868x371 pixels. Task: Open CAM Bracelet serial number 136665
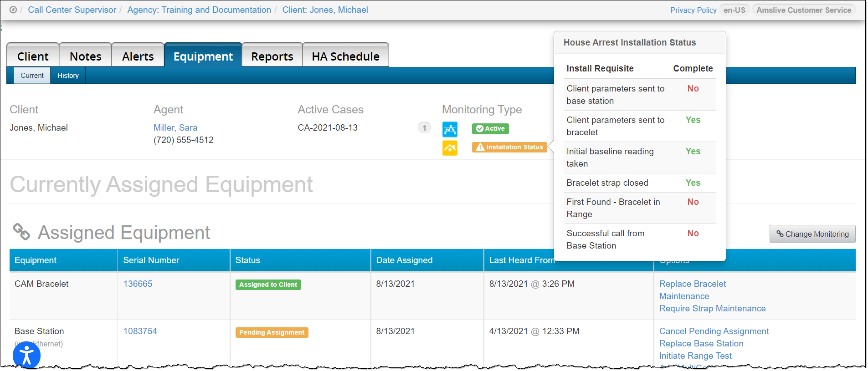138,284
